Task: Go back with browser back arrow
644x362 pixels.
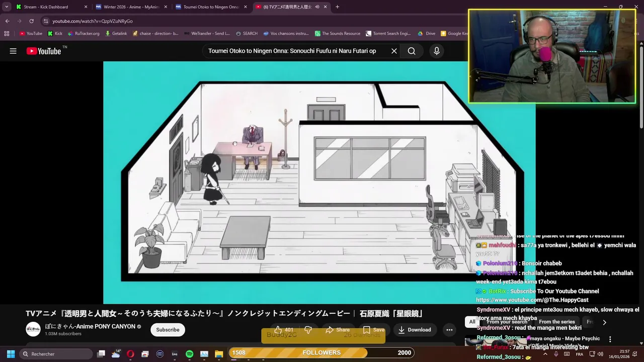Action: [x=7, y=21]
